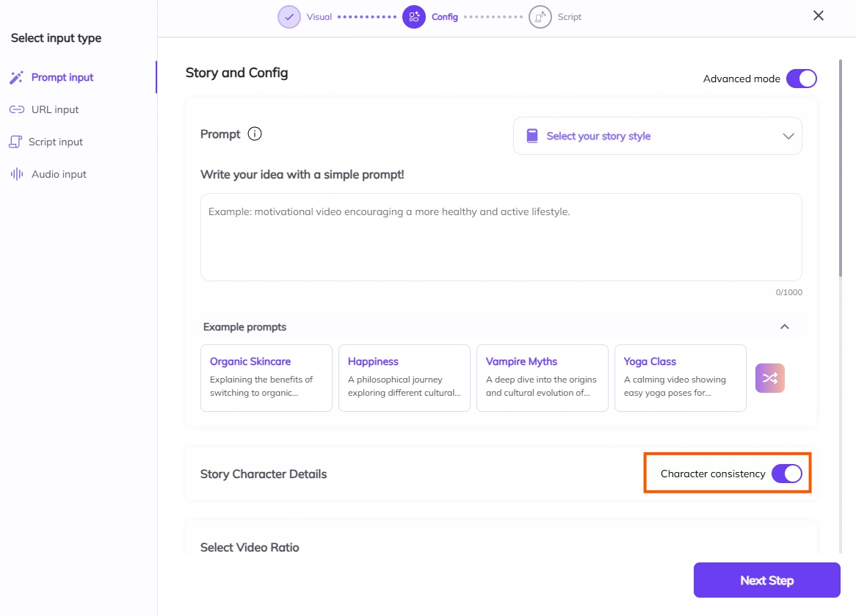Viewport: 856px width, 616px height.
Task: Click the Visual step checkmark icon
Action: click(289, 17)
